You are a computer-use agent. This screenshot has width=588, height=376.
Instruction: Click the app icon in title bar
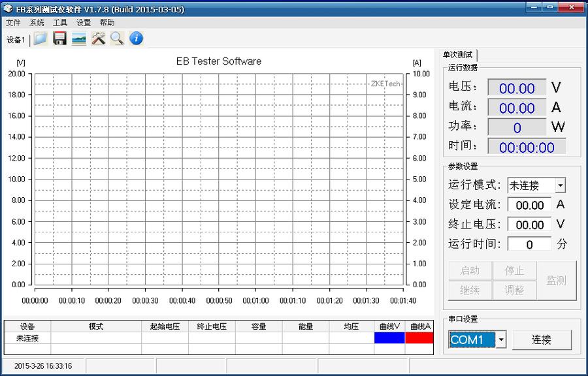[8, 8]
